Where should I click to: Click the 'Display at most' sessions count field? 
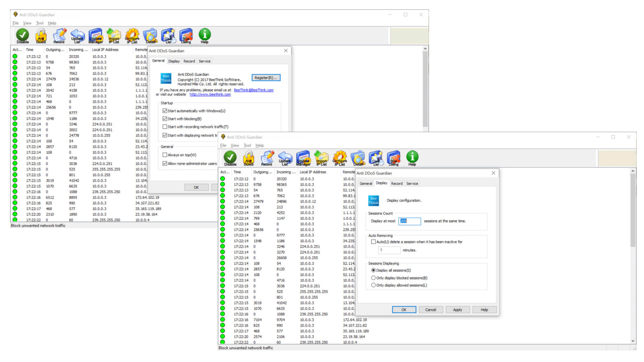pyautogui.click(x=410, y=221)
